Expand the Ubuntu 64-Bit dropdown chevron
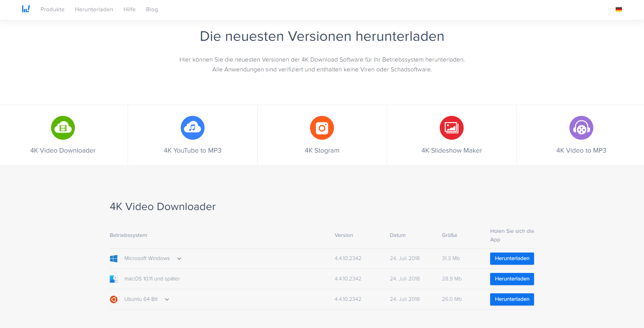The width and height of the screenshot is (644, 328). click(167, 299)
